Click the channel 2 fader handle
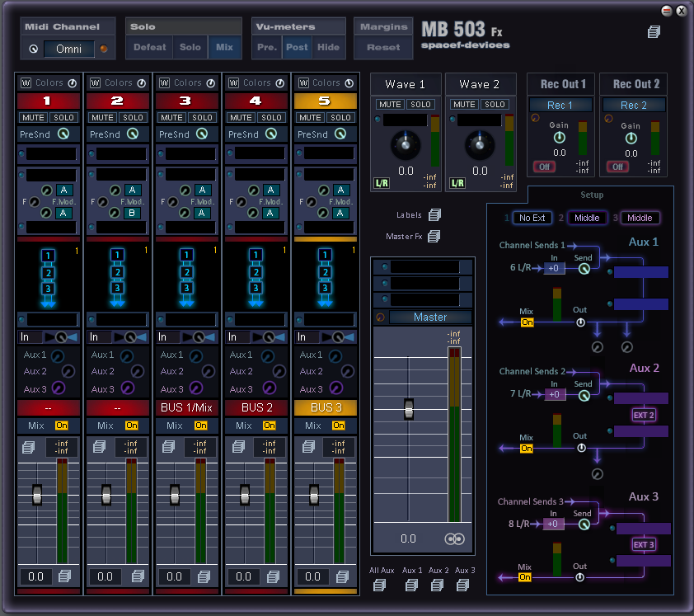 coord(106,495)
